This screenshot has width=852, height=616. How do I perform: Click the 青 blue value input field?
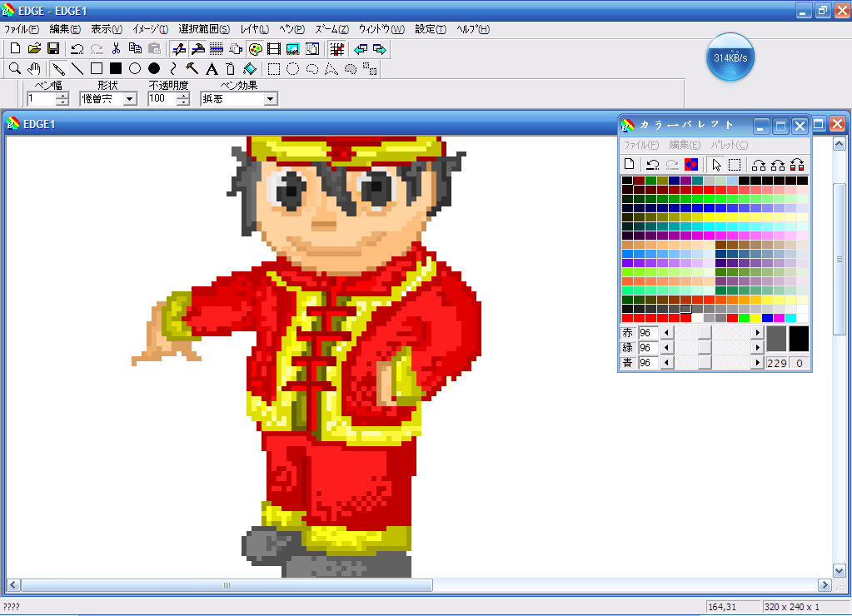(x=648, y=362)
